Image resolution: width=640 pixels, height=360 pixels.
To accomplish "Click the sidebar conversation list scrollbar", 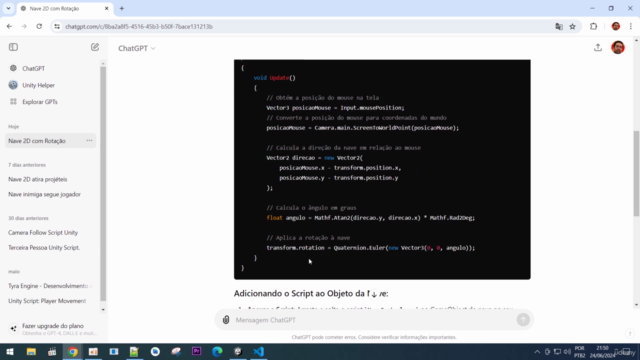I will point(103,183).
